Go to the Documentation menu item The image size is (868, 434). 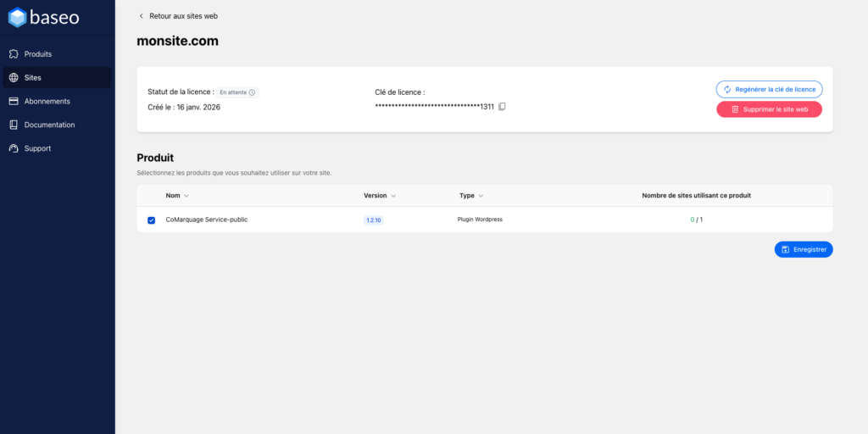(49, 125)
